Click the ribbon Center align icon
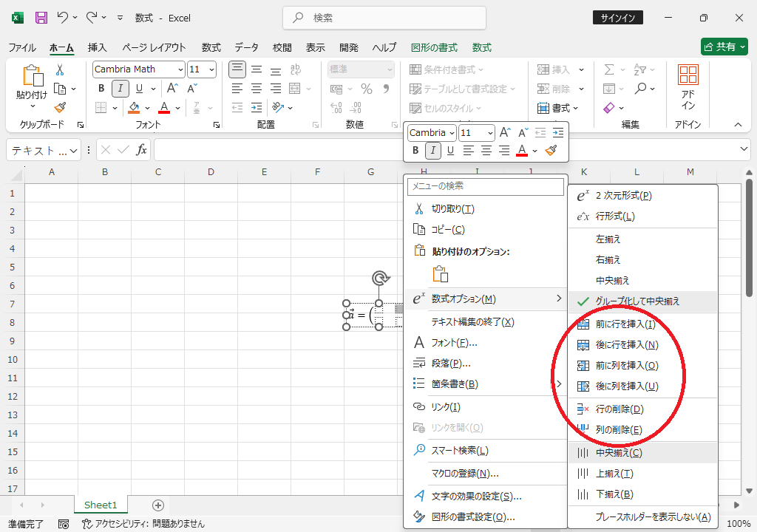This screenshot has width=757, height=532. (x=257, y=89)
